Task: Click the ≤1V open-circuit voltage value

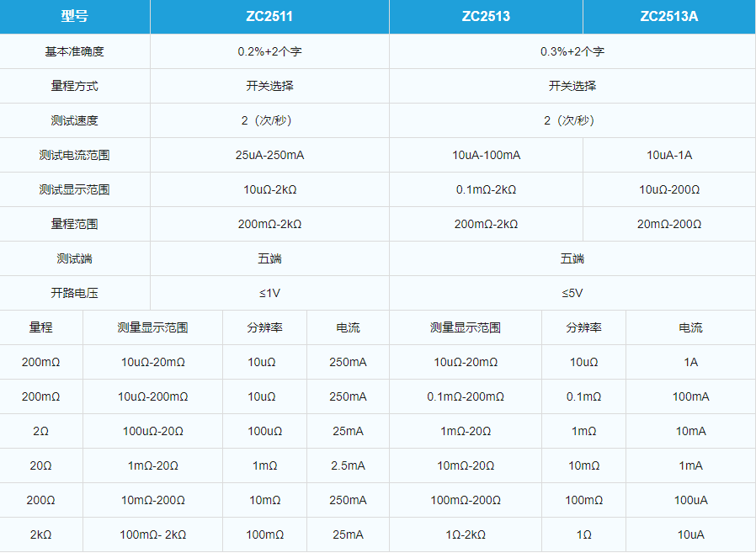Action: point(269,293)
